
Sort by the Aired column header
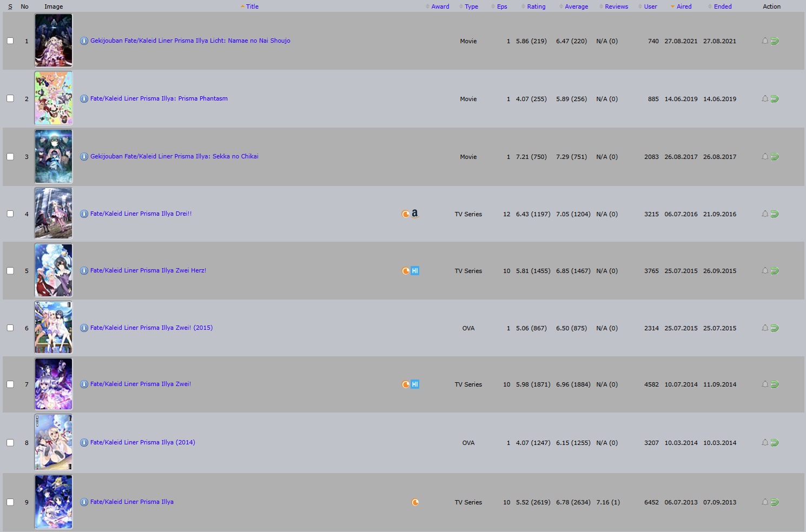click(x=684, y=6)
